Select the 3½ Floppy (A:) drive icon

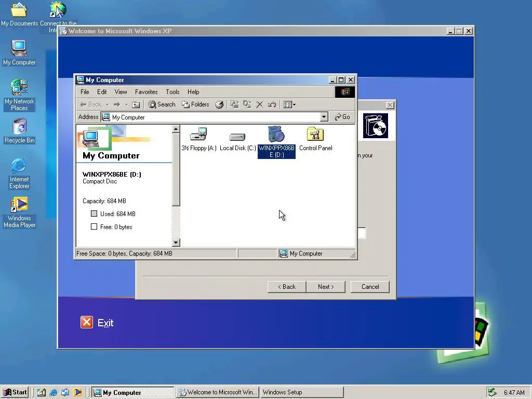(x=199, y=135)
